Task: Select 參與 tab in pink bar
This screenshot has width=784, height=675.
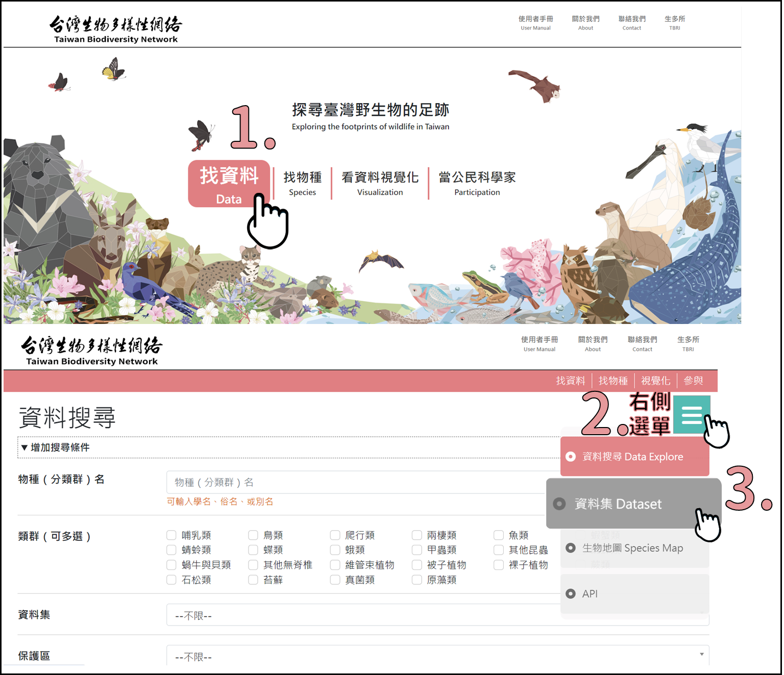Action: (x=693, y=381)
